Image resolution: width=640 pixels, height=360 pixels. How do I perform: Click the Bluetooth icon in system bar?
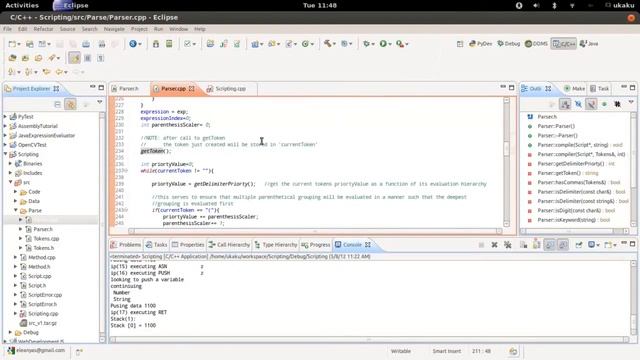click(554, 5)
